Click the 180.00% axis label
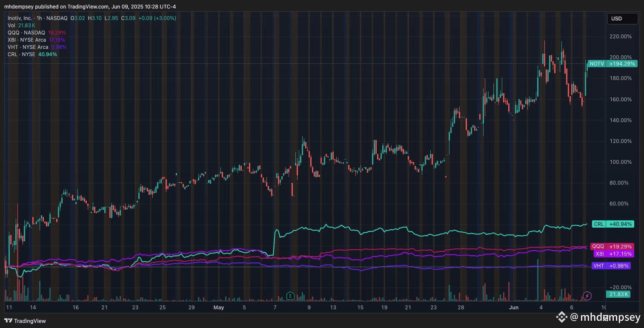644x328 pixels. 621,78
